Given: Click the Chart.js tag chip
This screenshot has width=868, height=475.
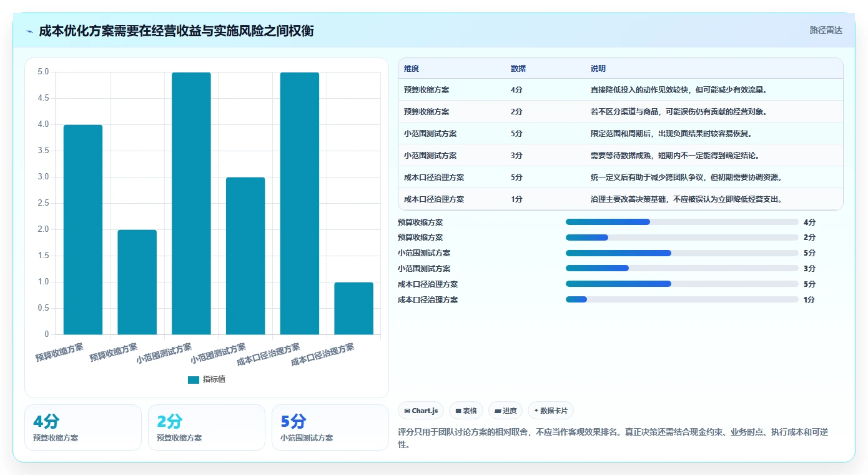Looking at the screenshot, I should point(421,411).
